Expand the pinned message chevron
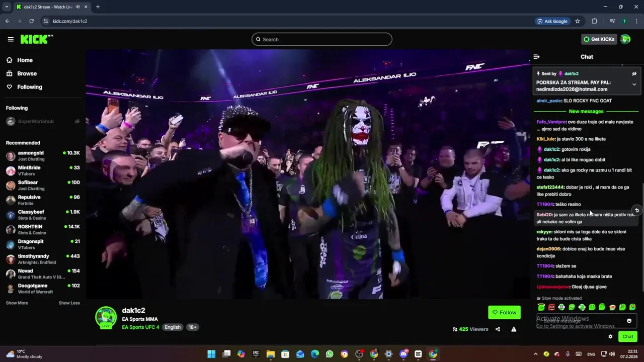 pos(634,84)
